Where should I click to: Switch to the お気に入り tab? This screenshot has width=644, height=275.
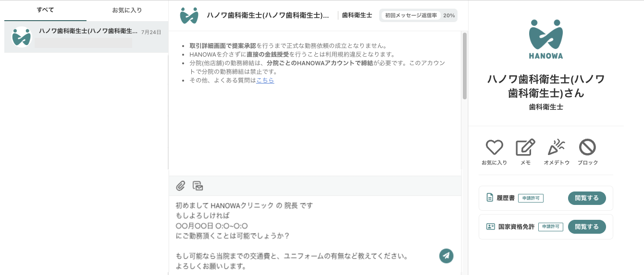pos(127,10)
